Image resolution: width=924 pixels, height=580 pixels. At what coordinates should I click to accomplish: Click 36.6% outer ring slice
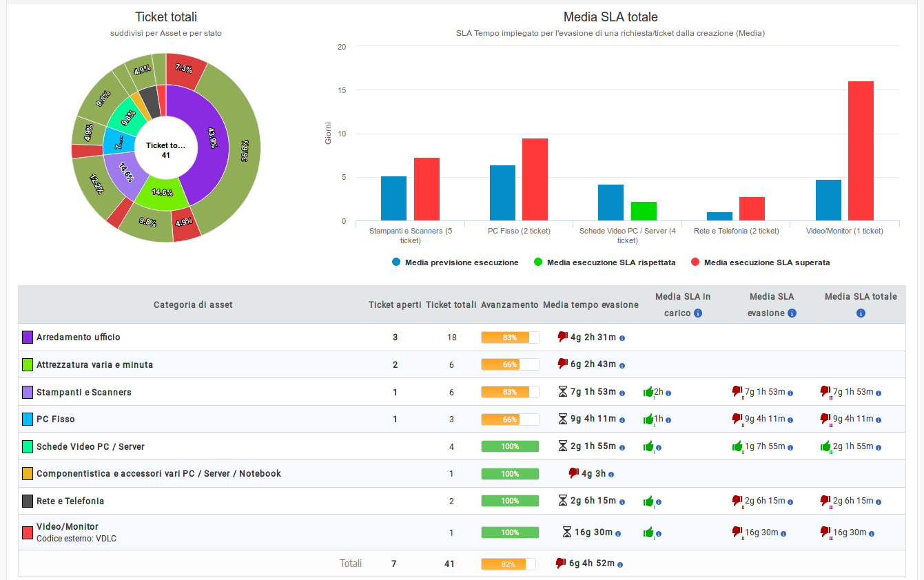point(243,152)
